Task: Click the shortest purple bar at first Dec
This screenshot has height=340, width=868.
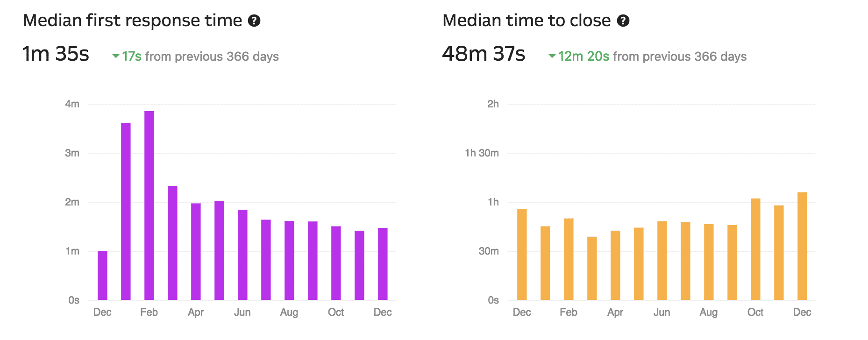Action: tap(102, 276)
